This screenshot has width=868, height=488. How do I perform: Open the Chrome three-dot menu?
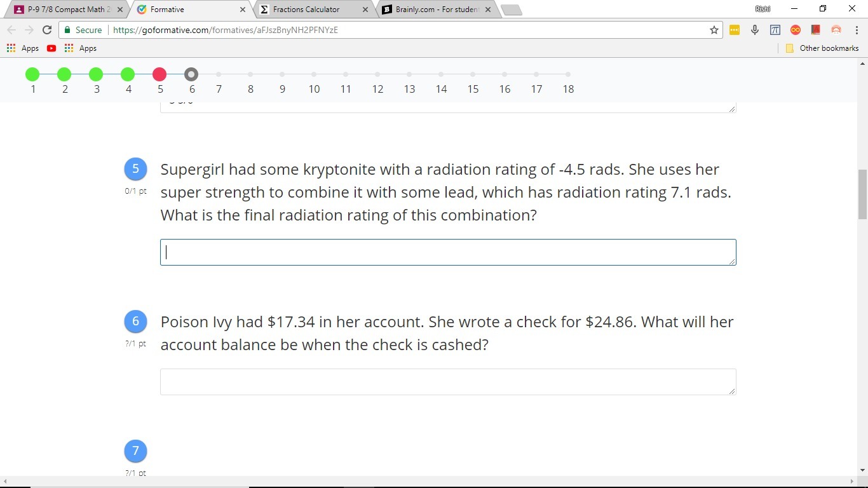coord(857,30)
